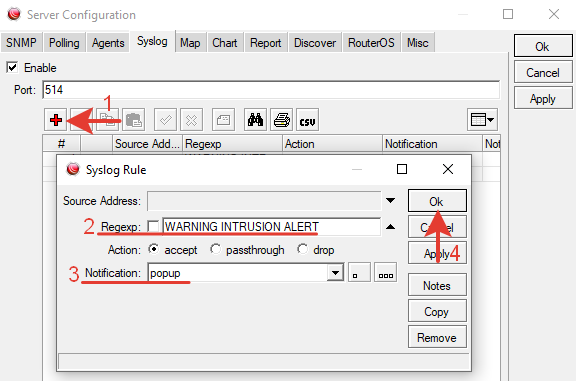Click the Notes button
Viewport: 576px width, 381px height.
click(437, 285)
